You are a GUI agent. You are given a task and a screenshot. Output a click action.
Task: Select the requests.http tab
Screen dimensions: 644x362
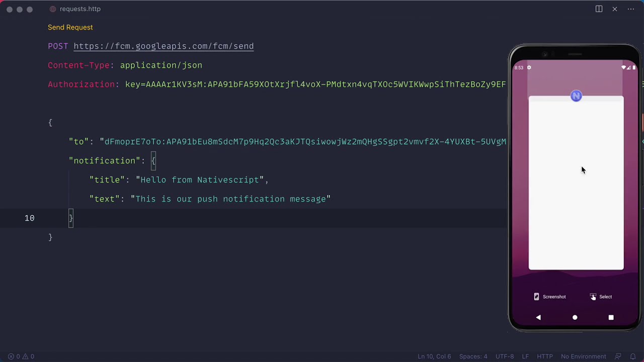[x=79, y=9]
